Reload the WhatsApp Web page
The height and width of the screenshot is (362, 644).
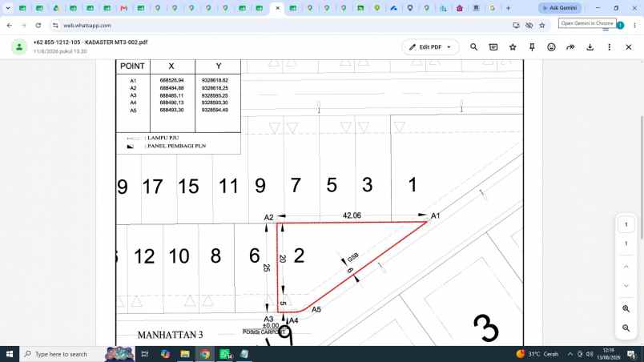38,26
